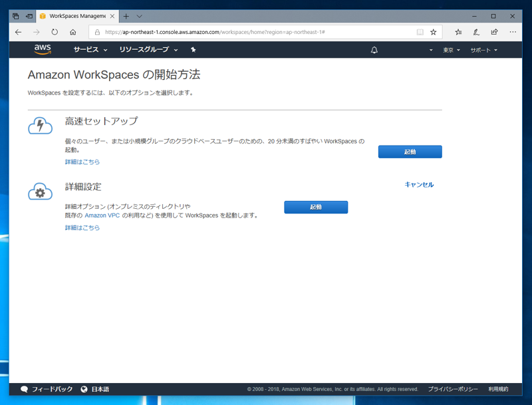532x405 pixels.
Task: Open the 東京 region selector
Action: [x=452, y=50]
